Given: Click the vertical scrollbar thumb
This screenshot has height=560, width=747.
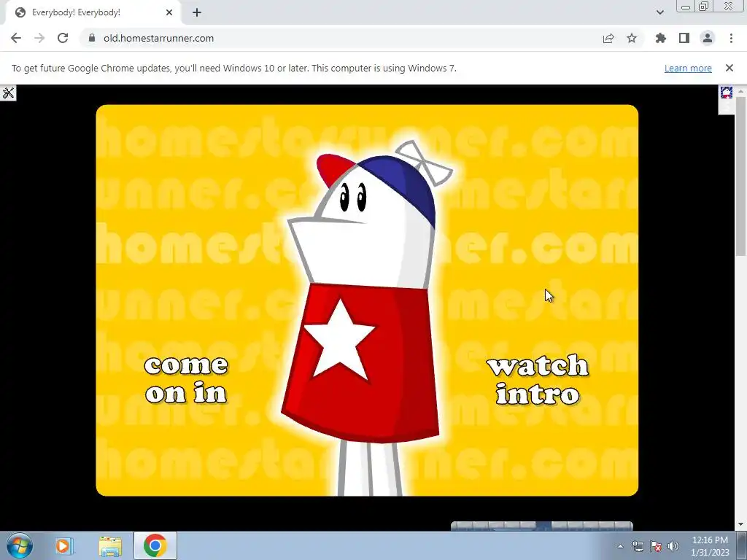Looking at the screenshot, I should 741,176.
